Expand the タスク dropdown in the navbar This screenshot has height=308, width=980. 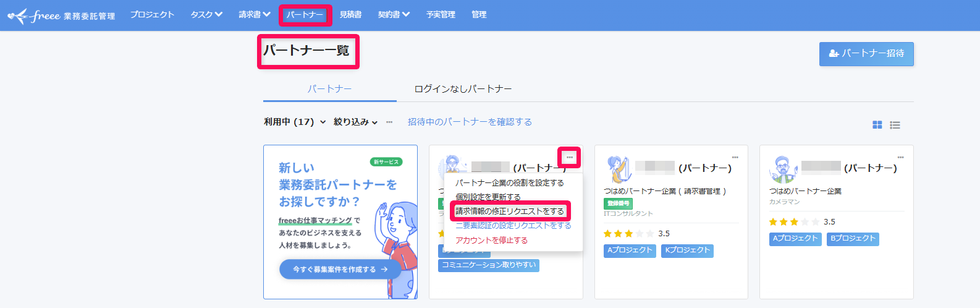[206, 15]
